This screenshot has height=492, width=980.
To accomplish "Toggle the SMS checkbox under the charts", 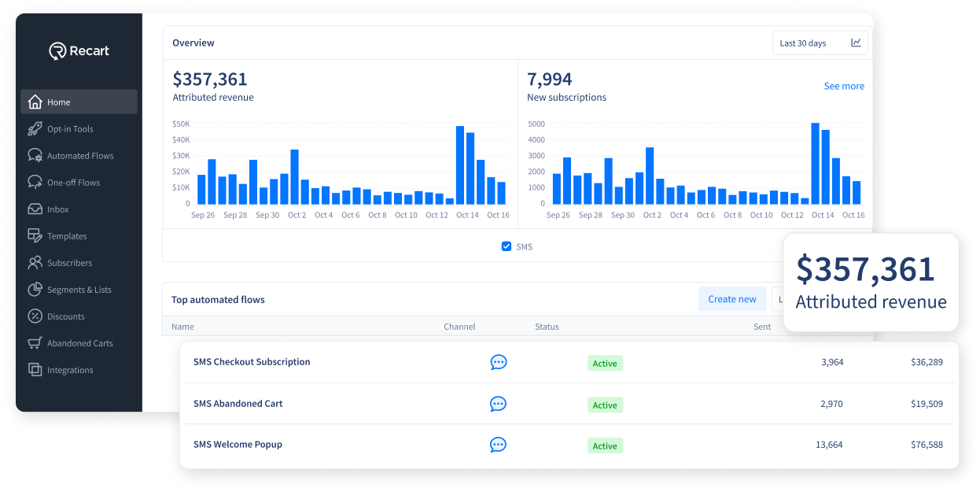I will [507, 246].
